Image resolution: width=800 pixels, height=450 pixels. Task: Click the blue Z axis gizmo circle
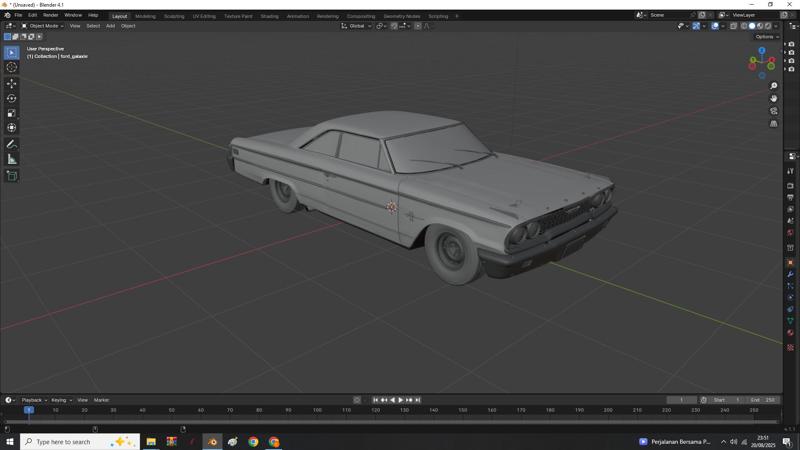762,51
